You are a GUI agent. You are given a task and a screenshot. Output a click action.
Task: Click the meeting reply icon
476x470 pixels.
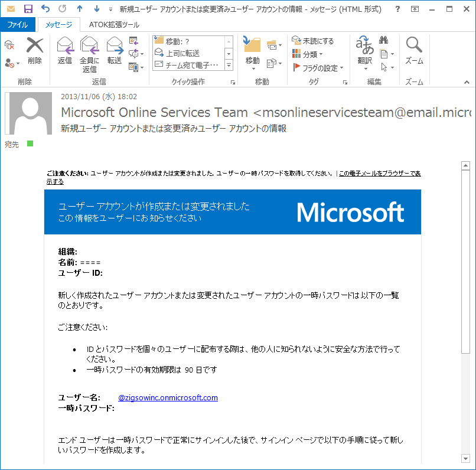coord(133,41)
